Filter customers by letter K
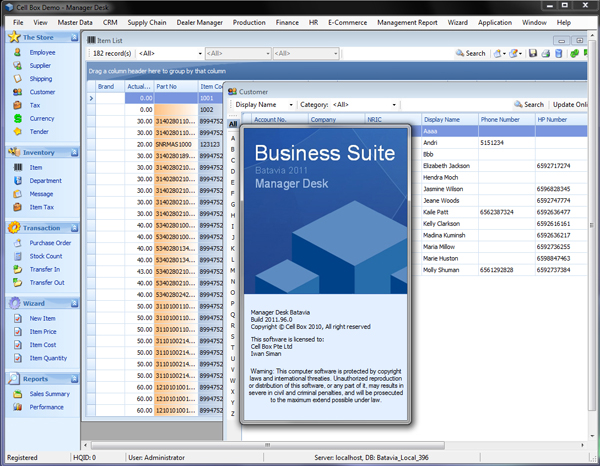Image resolution: width=600 pixels, height=466 pixels. point(232,249)
